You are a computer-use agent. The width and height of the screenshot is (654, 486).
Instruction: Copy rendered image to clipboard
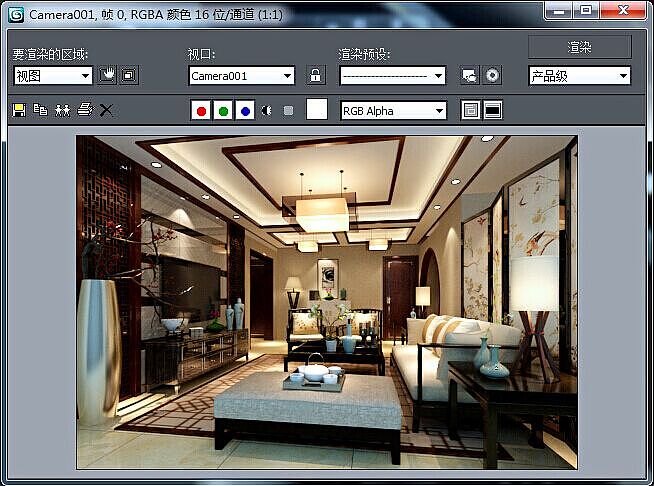point(40,110)
